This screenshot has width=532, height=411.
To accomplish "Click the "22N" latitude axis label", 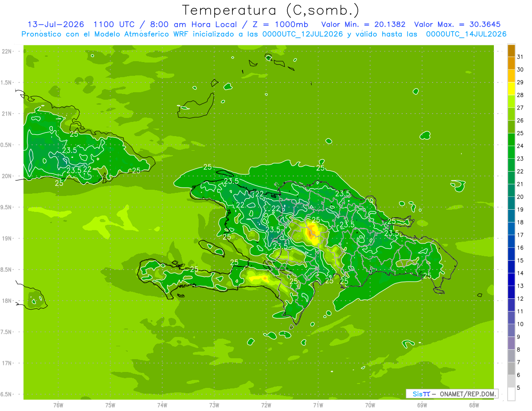I will [7, 51].
